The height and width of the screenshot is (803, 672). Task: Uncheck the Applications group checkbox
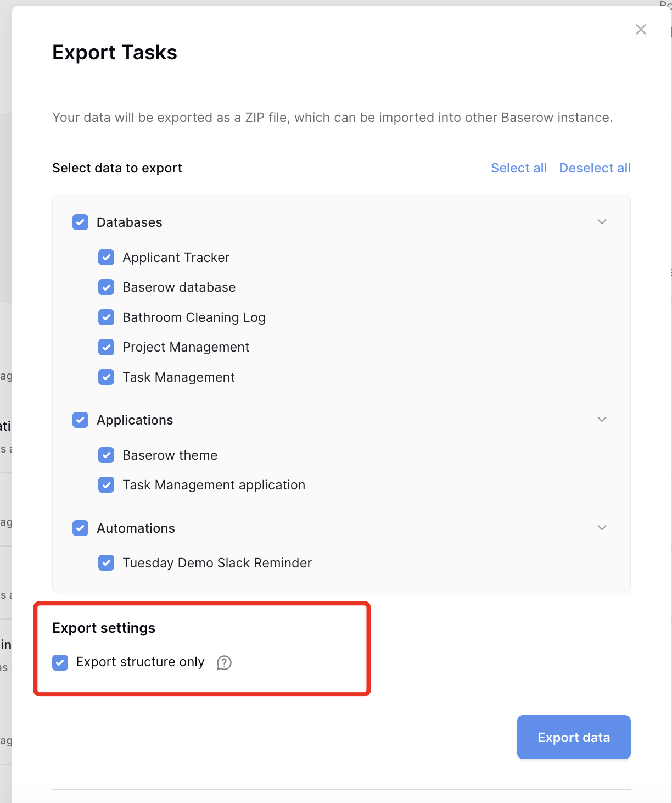(x=81, y=420)
